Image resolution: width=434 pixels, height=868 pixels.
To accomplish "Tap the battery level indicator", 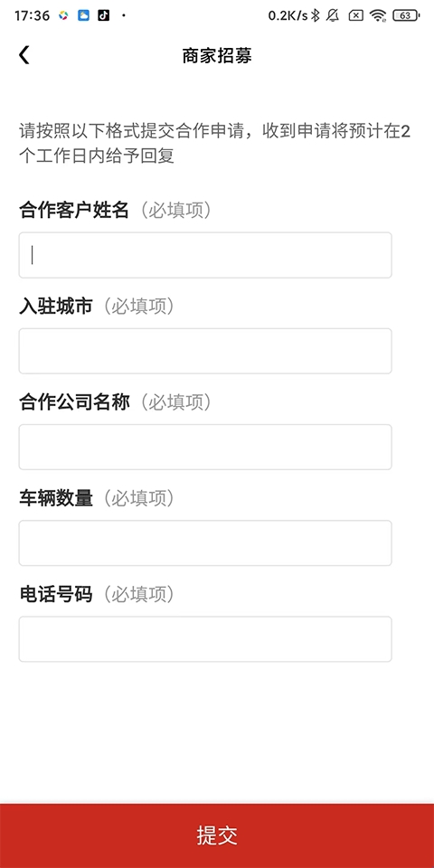I will pos(406,15).
